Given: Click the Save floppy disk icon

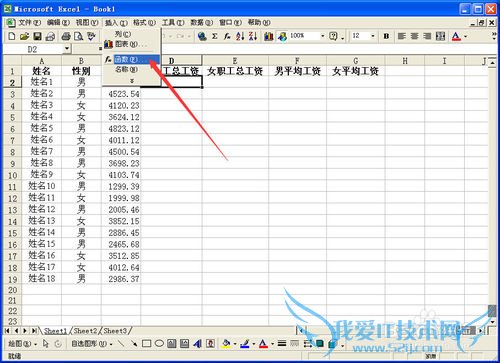Looking at the screenshot, I should pos(37,36).
